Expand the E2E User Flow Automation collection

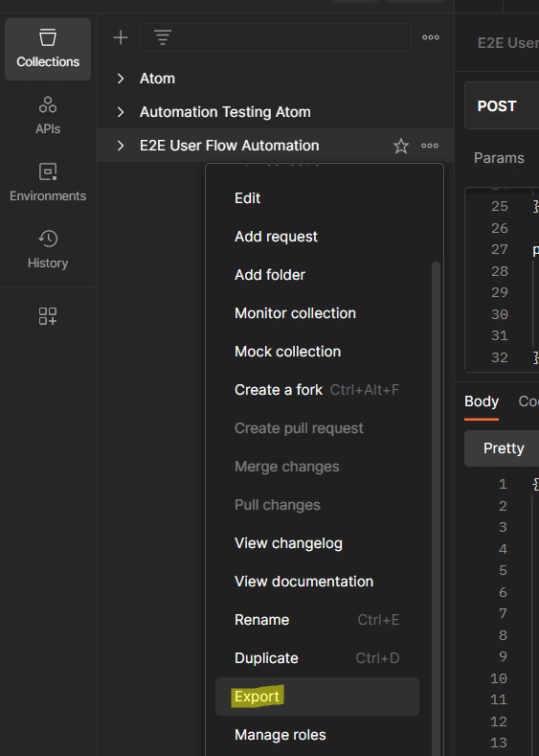click(121, 146)
